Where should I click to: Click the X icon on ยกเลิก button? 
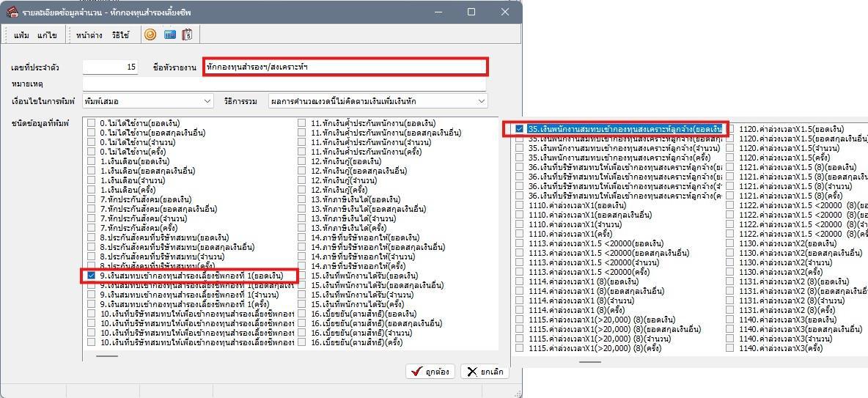(x=471, y=372)
